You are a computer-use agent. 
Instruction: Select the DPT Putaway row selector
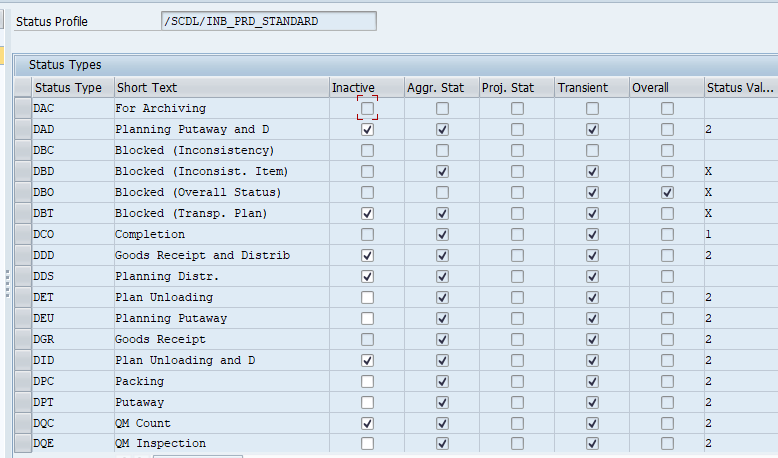[23, 402]
